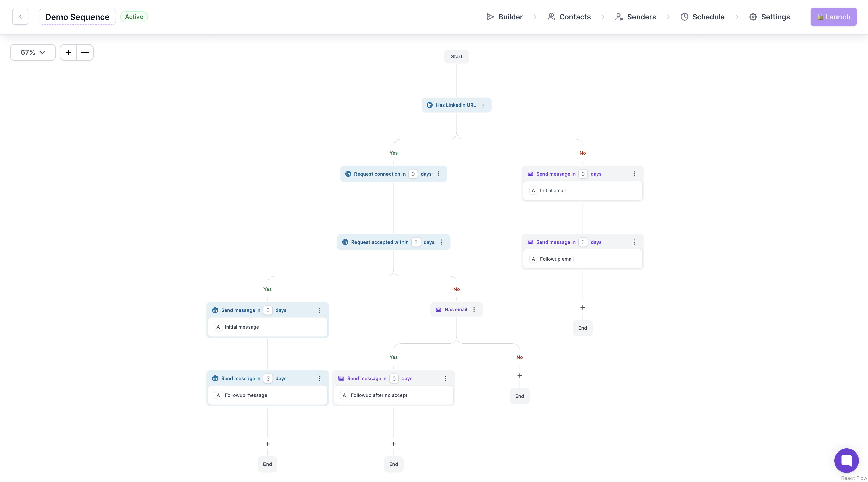Viewport: 868px width, 482px height.
Task: Select End node under Has email No branch
Action: pyautogui.click(x=520, y=396)
